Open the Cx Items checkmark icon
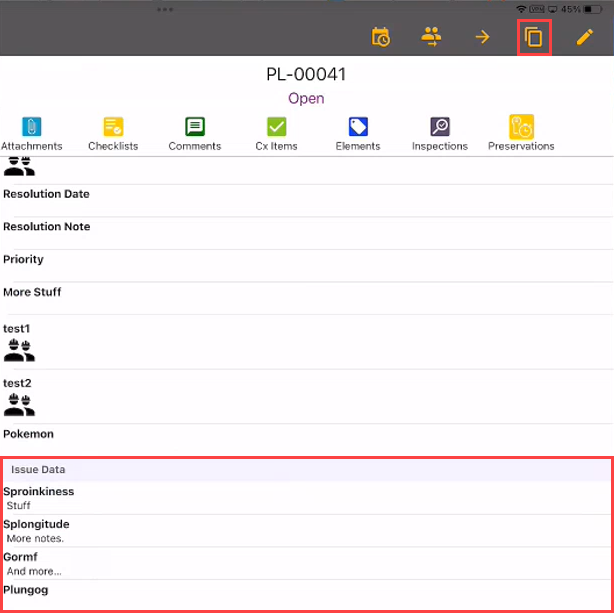This screenshot has height=613, width=614. point(276,127)
